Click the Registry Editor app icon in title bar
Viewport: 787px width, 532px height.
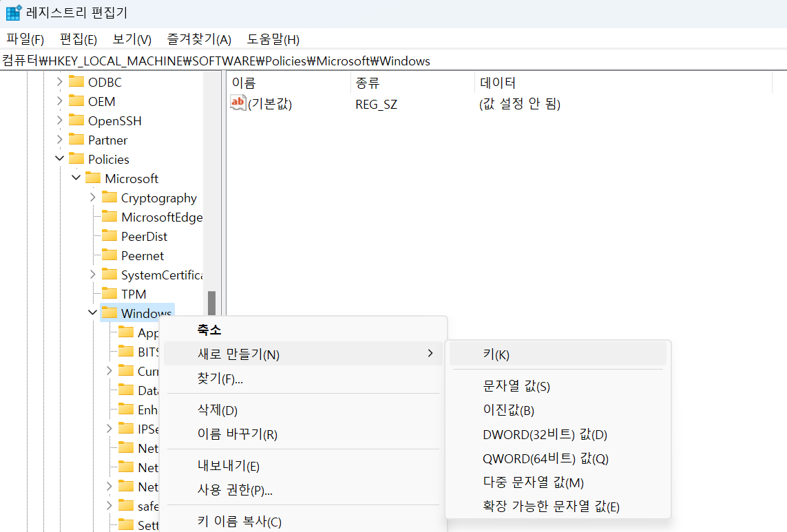click(x=14, y=12)
